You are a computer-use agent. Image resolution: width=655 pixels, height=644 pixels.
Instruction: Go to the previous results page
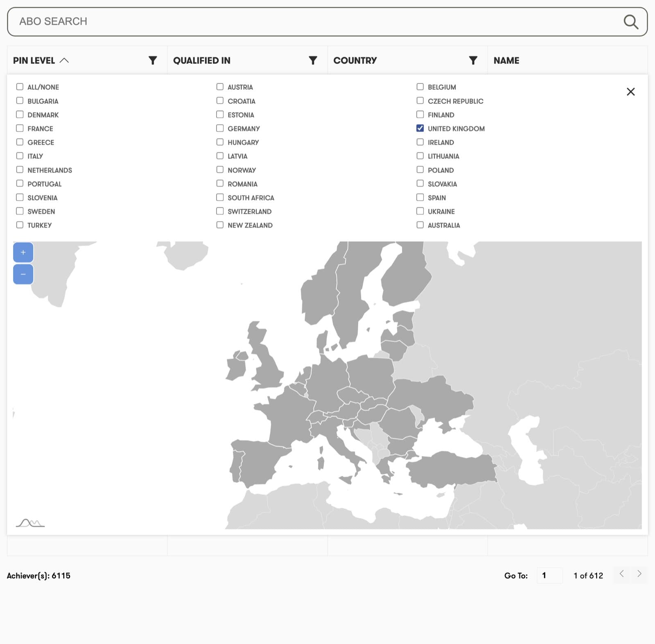point(621,574)
